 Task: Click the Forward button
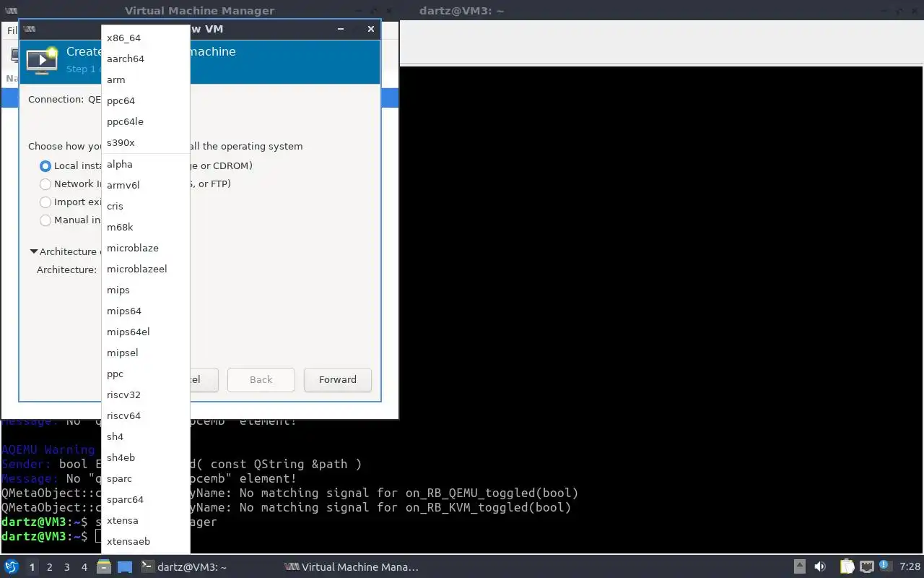click(x=338, y=379)
